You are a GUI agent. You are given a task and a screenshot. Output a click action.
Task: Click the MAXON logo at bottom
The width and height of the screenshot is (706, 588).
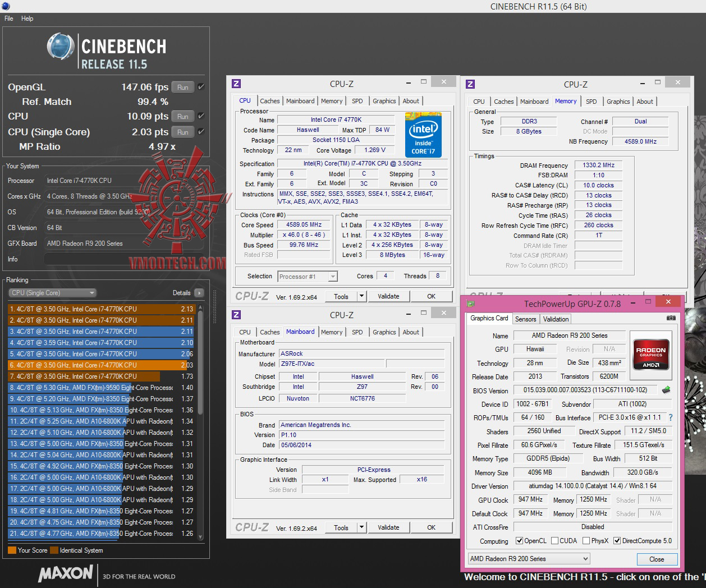pyautogui.click(x=66, y=573)
